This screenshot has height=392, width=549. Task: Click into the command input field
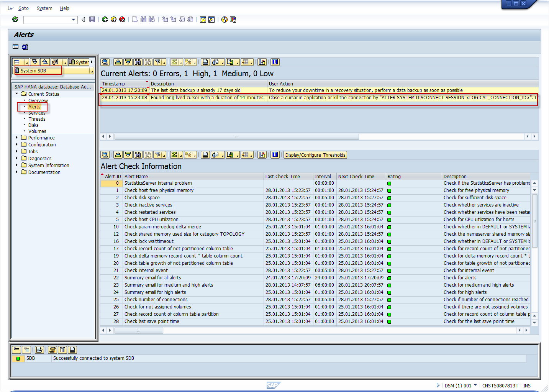47,20
